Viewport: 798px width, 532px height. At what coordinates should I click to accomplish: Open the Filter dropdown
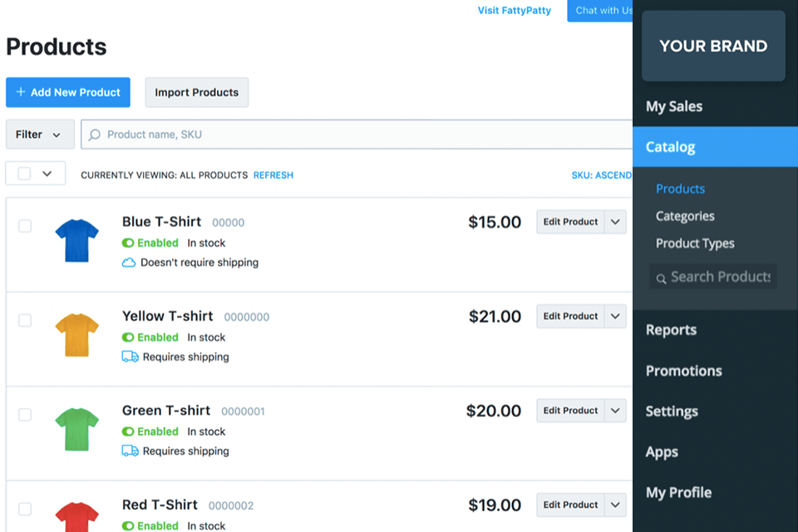pyautogui.click(x=39, y=134)
